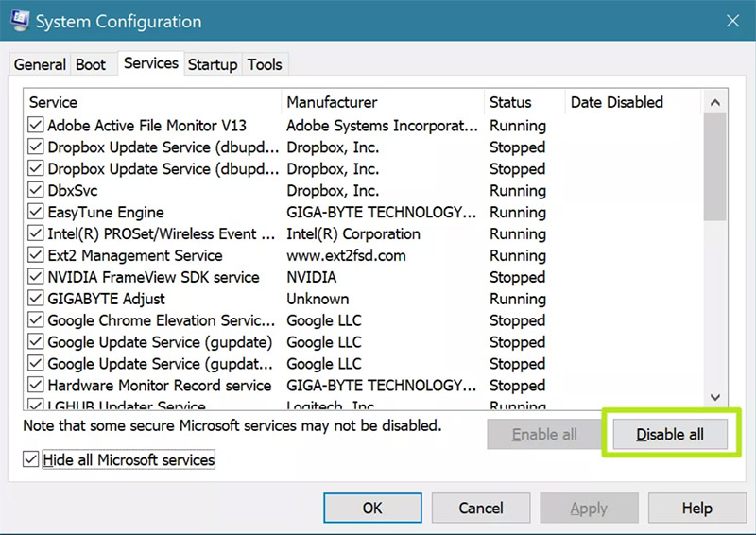Click the Date Disabled column header
The image size is (756, 535).
click(633, 102)
